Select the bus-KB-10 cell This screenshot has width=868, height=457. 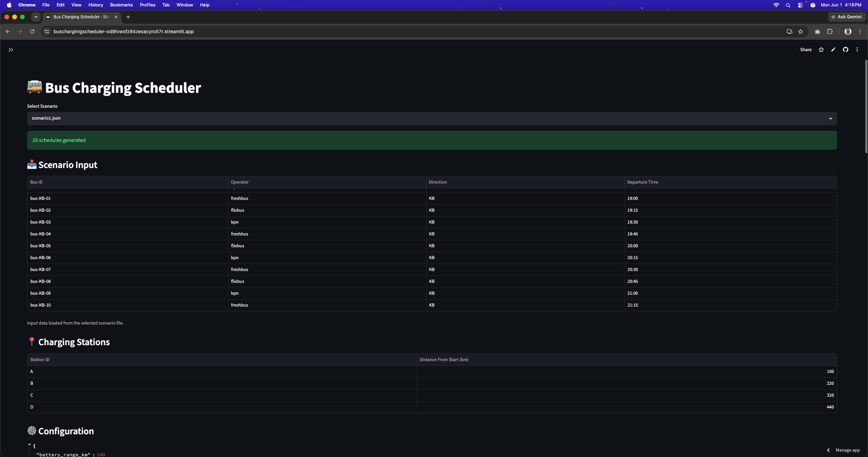127,305
